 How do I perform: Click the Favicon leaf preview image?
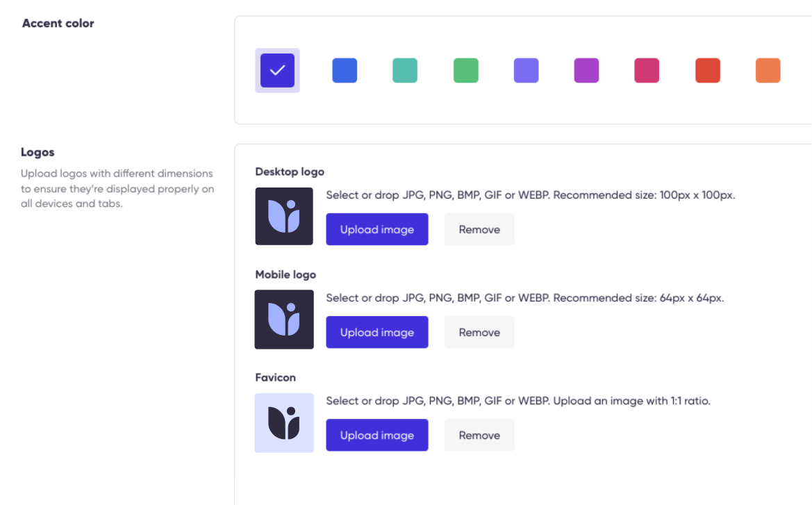pyautogui.click(x=283, y=422)
